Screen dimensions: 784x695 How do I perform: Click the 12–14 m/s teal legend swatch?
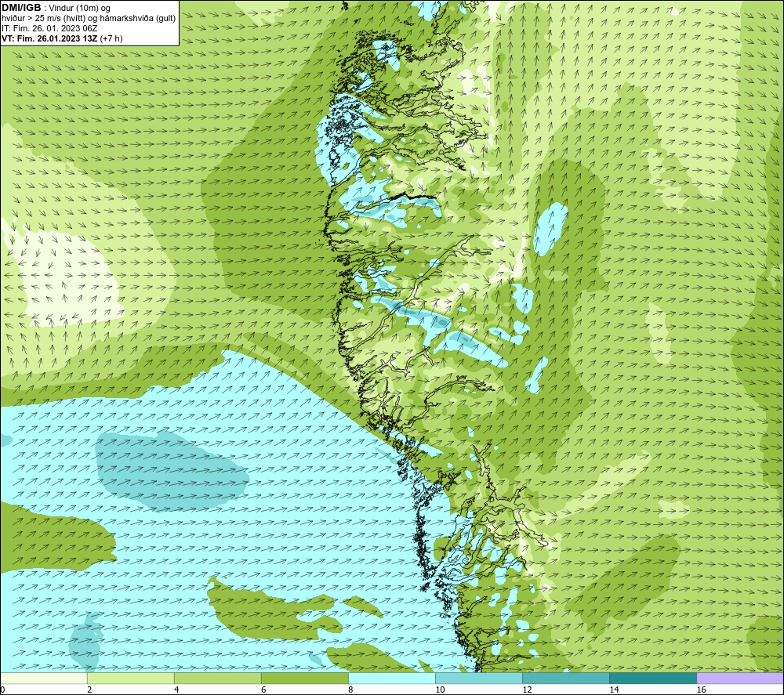pos(565,678)
